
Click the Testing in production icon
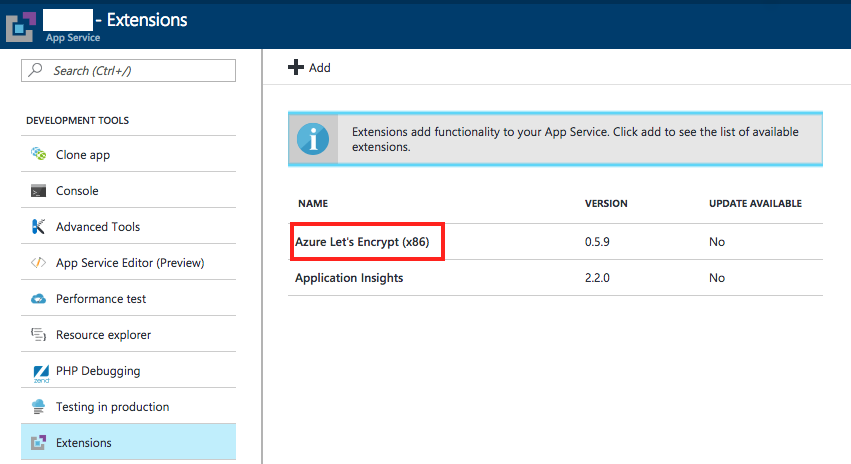[39, 406]
